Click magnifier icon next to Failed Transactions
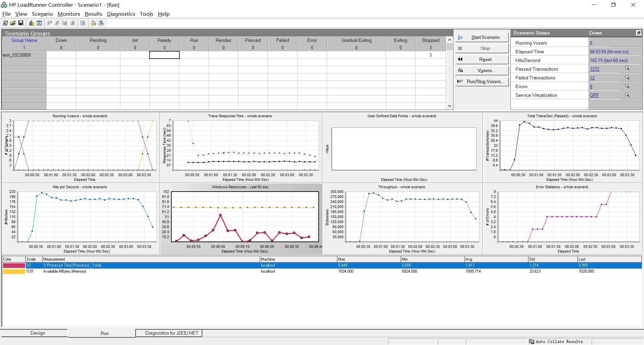644x345 pixels. pos(627,77)
